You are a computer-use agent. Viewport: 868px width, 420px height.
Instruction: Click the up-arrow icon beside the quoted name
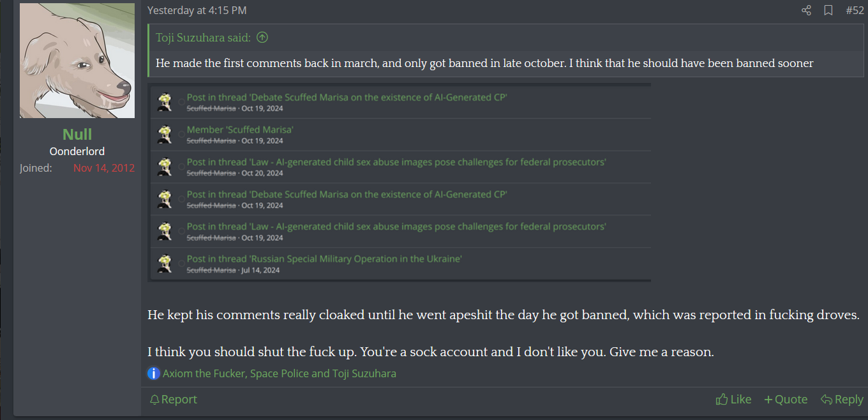point(262,38)
